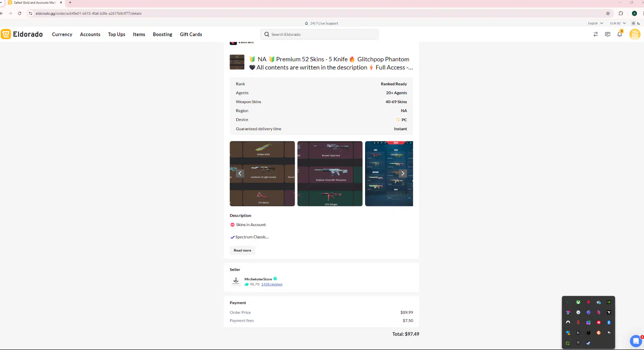Screen dimensions: 644x350
Task: Open NVIDIA icon in system tray
Action: (609, 302)
